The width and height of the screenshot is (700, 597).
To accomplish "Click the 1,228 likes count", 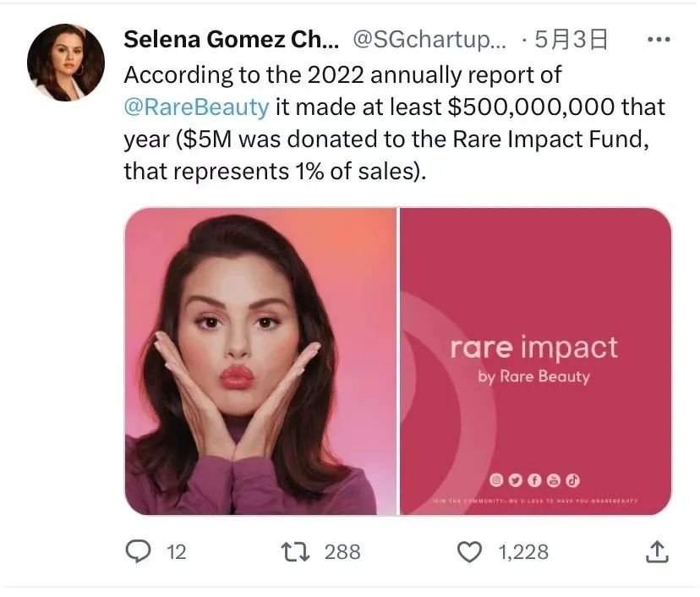I will 523,552.
